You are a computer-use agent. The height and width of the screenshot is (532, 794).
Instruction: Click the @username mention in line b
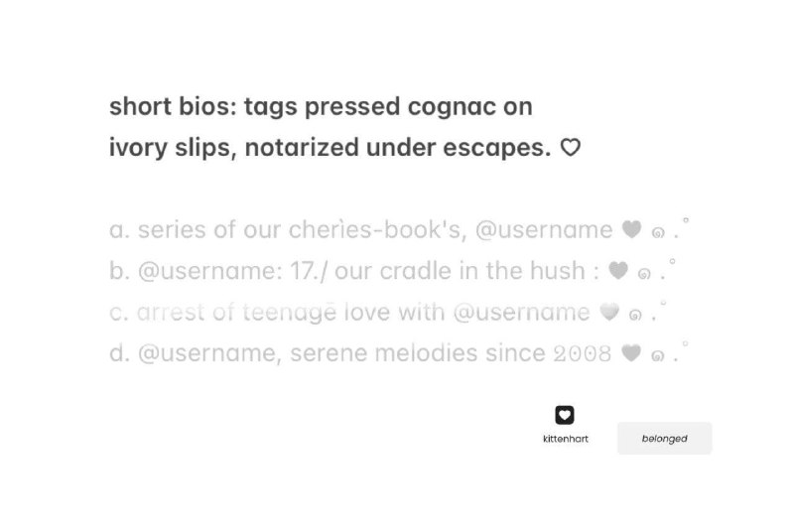[206, 271]
